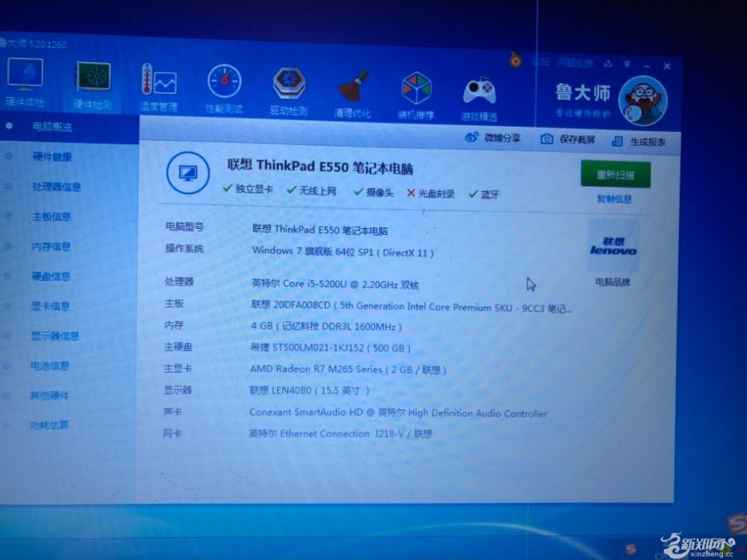Select 功耗估算 in the sidebar

49,425
